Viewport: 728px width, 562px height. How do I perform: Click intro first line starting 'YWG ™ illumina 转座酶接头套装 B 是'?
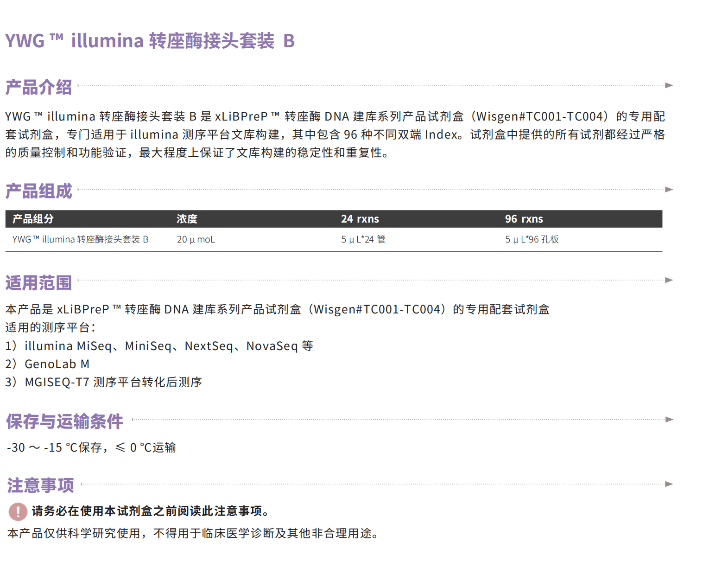(335, 116)
